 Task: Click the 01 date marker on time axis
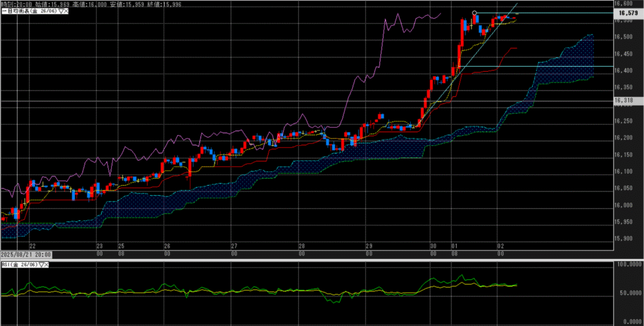[453, 245]
